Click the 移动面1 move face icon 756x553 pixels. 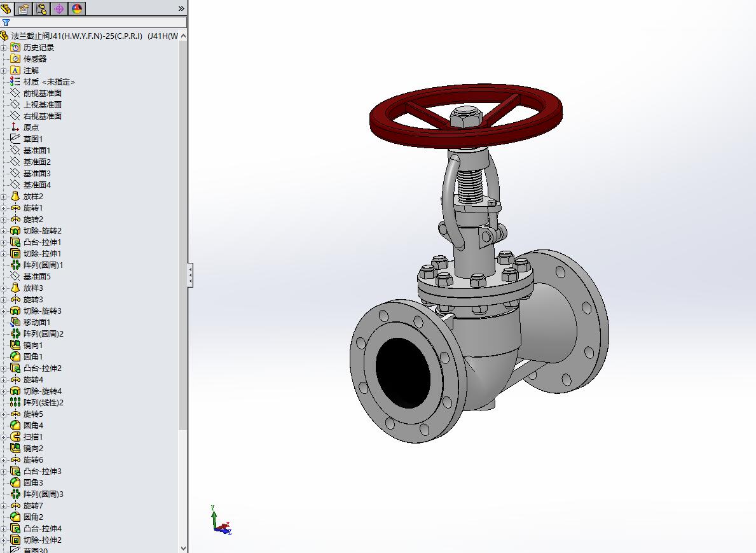pyautogui.click(x=15, y=323)
